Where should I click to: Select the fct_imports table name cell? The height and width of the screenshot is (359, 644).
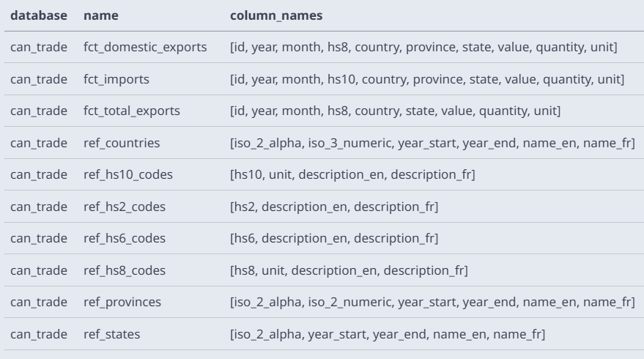[118, 79]
